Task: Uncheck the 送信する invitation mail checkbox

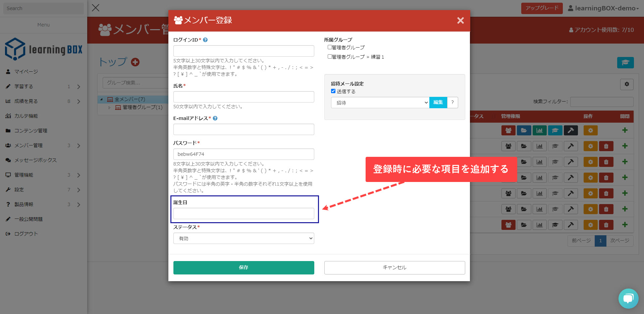Action: tap(333, 91)
